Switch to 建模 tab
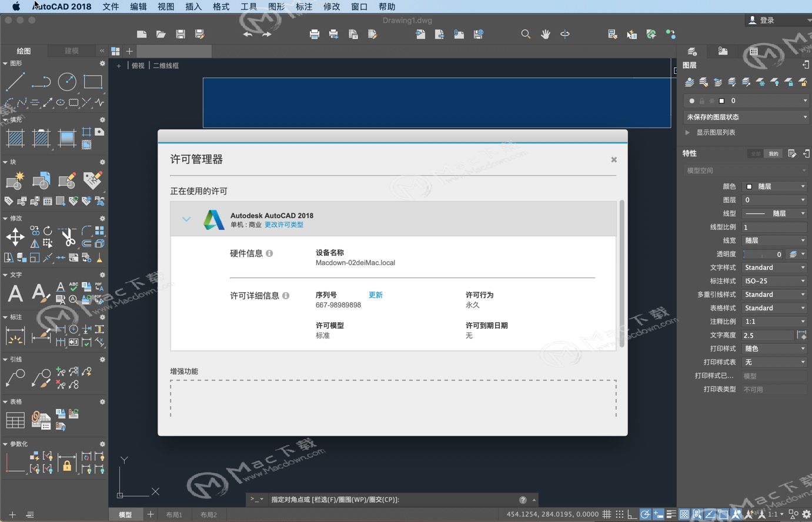 point(72,51)
